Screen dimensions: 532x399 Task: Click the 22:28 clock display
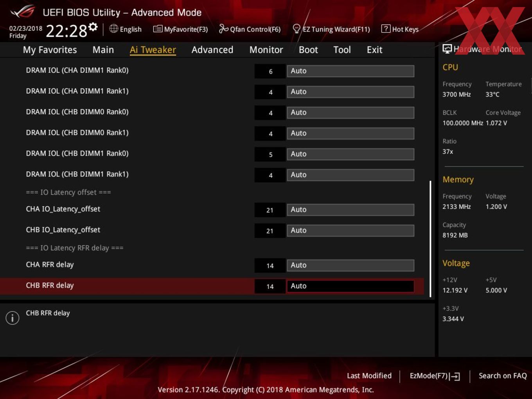(x=66, y=31)
